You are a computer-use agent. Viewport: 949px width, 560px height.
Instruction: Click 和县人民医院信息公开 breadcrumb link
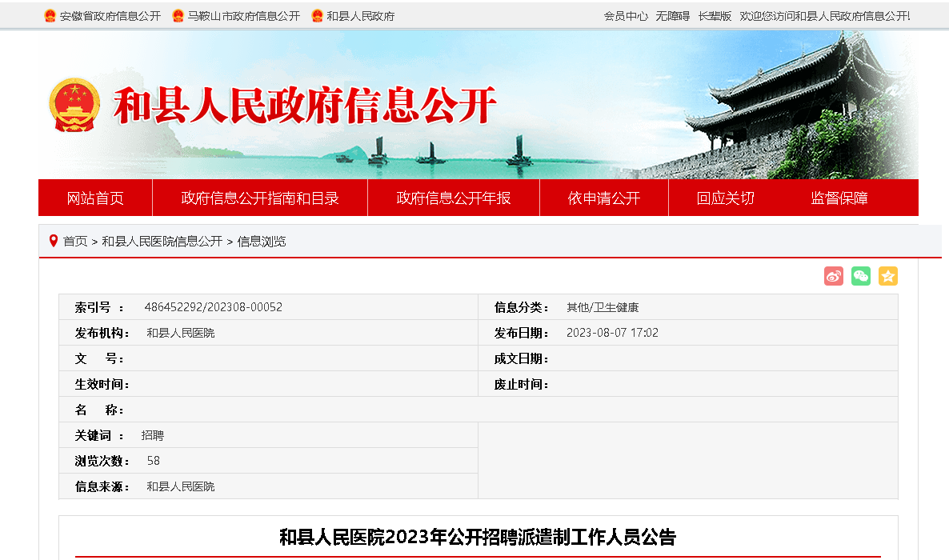162,242
